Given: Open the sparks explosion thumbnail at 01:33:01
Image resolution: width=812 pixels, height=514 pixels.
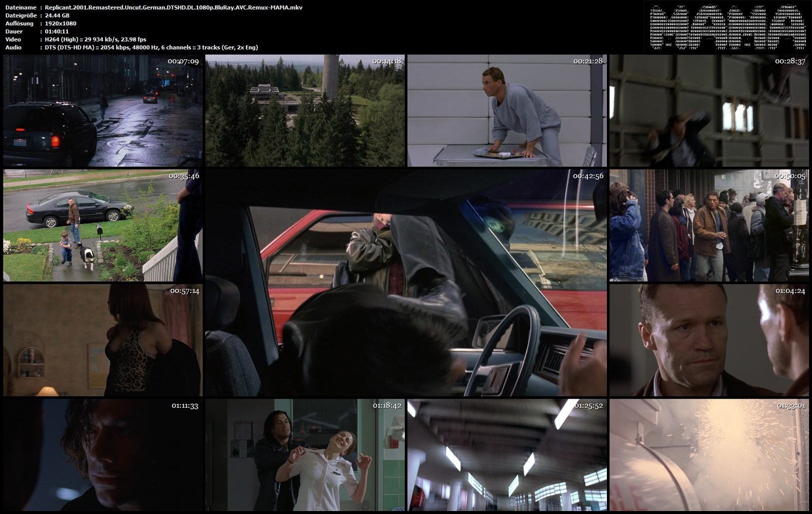Looking at the screenshot, I should [x=709, y=455].
